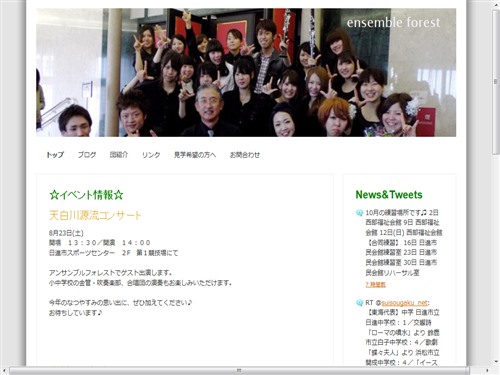Click the horizontal scrollbar left arrow
Viewport: 500px width, 375px height.
point(4,370)
